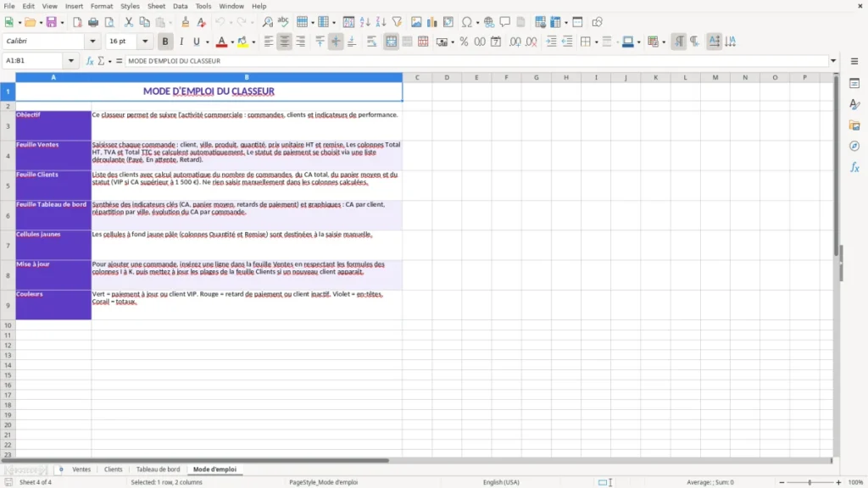
Task: Click Sort Ascending icon
Action: (364, 22)
